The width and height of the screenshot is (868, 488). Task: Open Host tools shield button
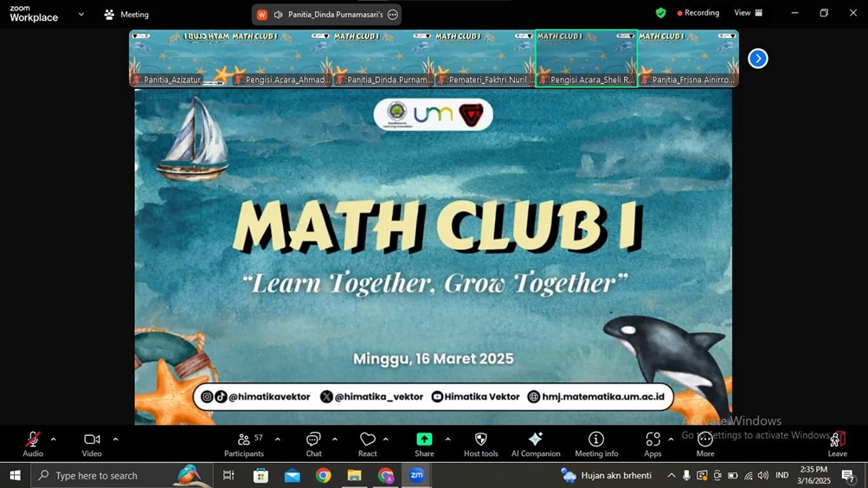point(481,444)
